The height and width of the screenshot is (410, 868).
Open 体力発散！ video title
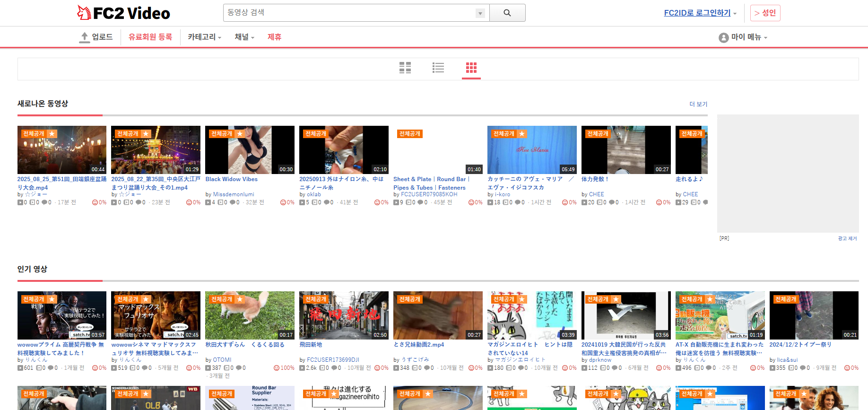click(x=595, y=179)
